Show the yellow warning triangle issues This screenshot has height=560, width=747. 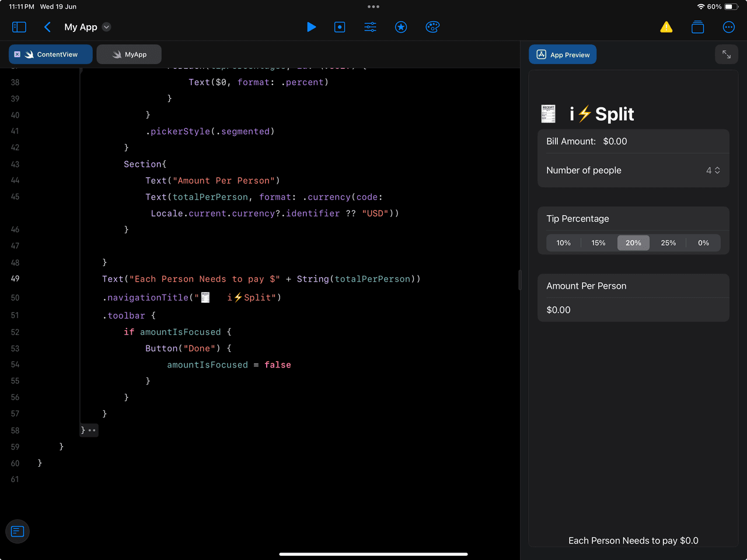click(x=666, y=27)
